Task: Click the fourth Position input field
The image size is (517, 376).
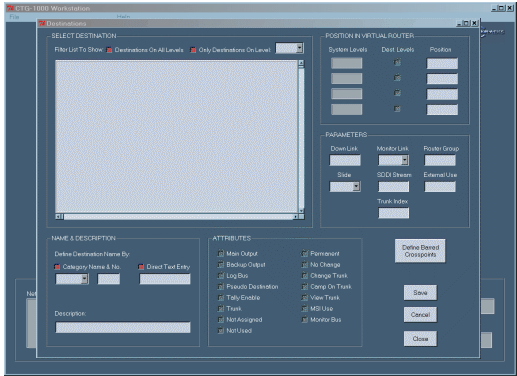Action: [442, 109]
